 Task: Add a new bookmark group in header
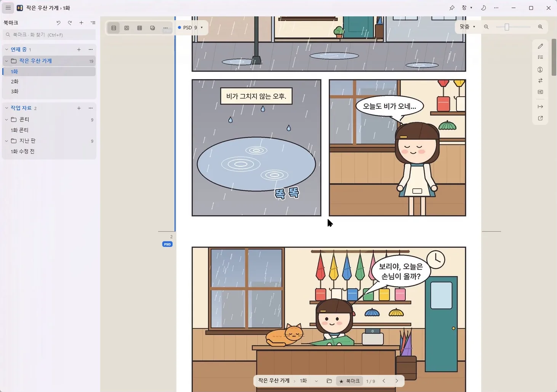click(x=81, y=23)
